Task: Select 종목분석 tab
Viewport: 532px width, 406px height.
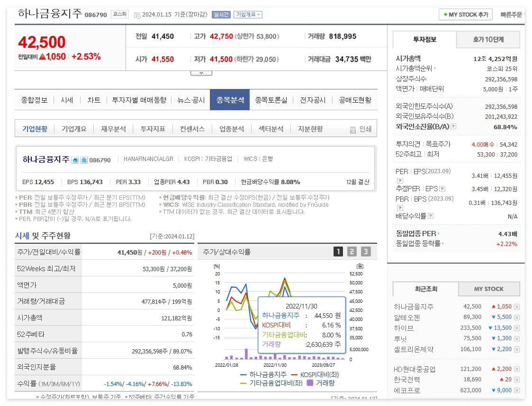Action: (x=230, y=100)
